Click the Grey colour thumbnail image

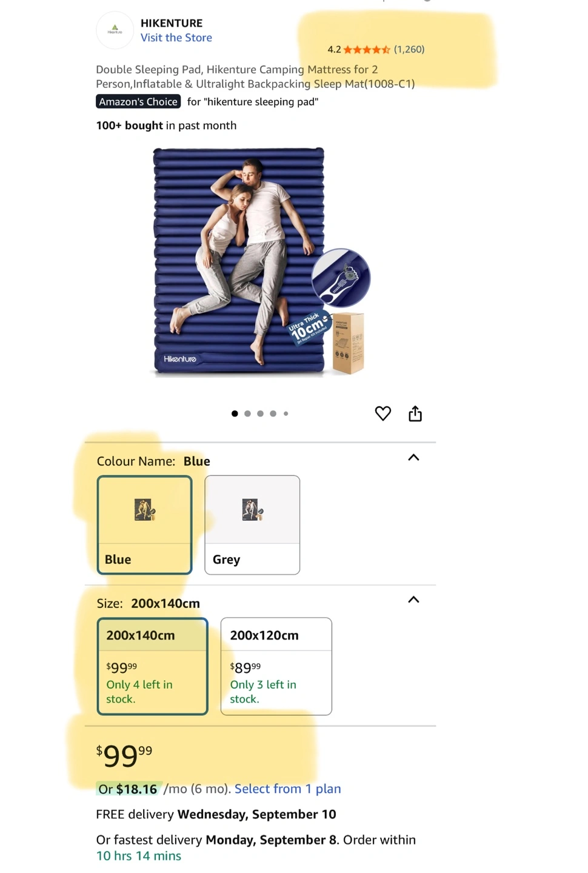[252, 510]
